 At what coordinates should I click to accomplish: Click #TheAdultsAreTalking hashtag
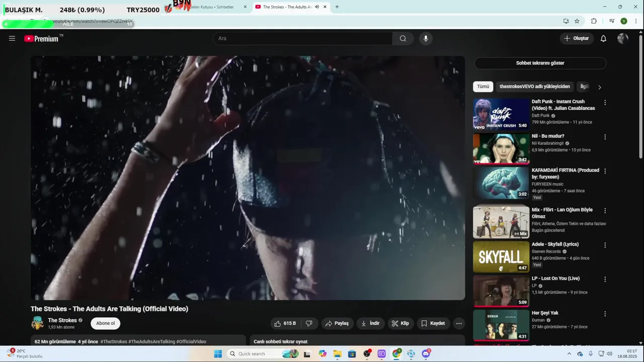pyautogui.click(x=151, y=341)
